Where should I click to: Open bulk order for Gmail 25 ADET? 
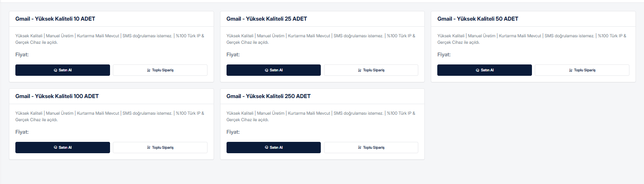coord(371,70)
